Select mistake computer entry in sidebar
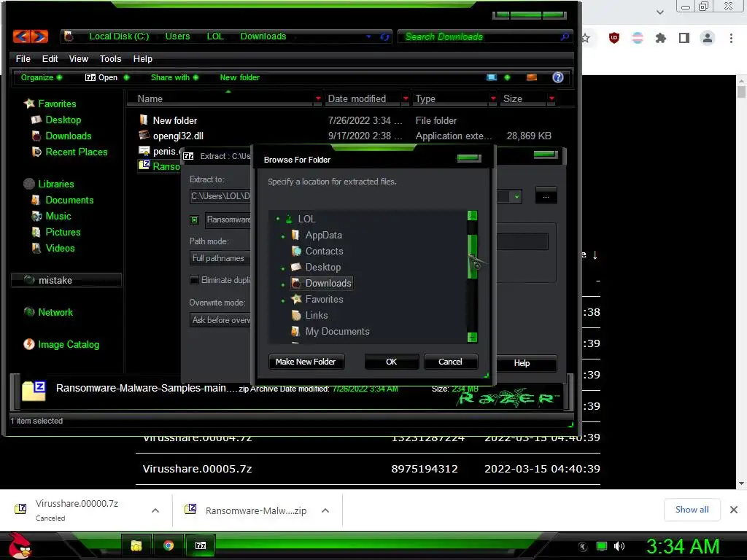The width and height of the screenshot is (747, 560). click(x=66, y=280)
